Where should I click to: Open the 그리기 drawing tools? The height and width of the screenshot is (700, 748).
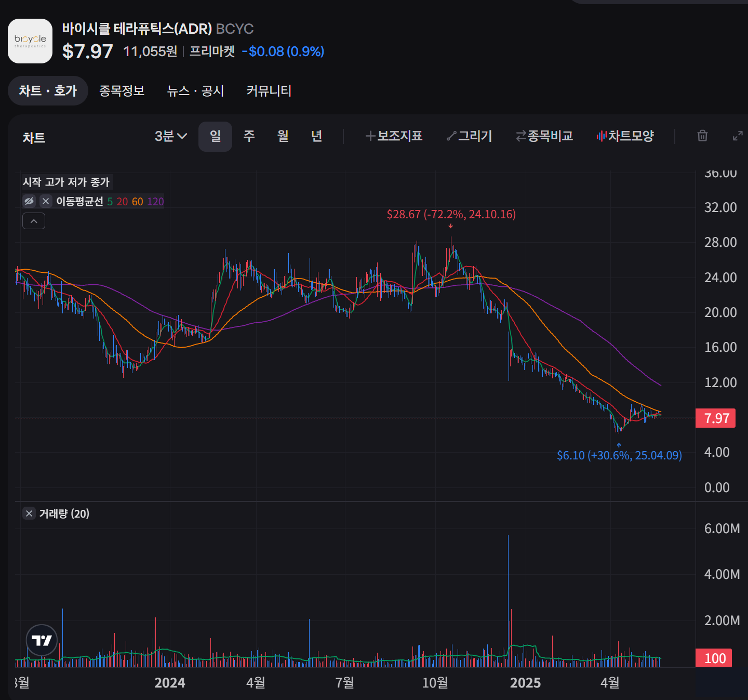[x=470, y=136]
